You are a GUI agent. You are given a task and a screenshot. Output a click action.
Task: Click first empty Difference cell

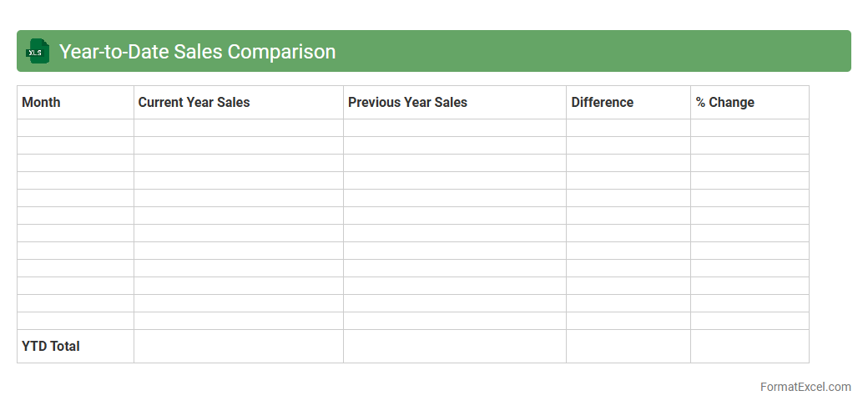(x=628, y=128)
